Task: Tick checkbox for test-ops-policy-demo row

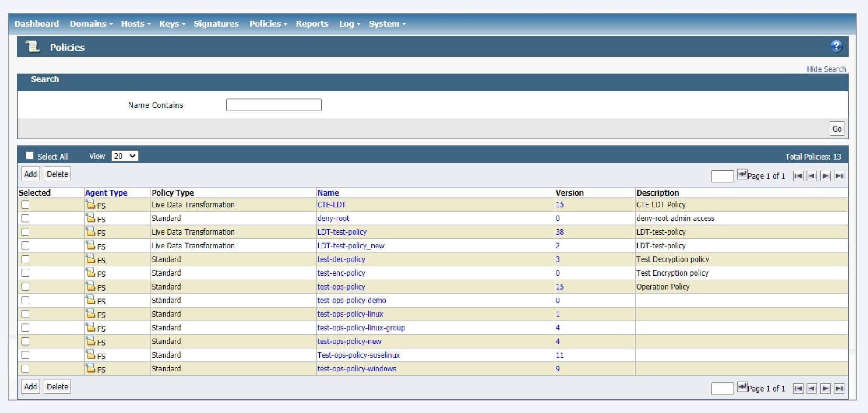Action: pyautogui.click(x=25, y=300)
